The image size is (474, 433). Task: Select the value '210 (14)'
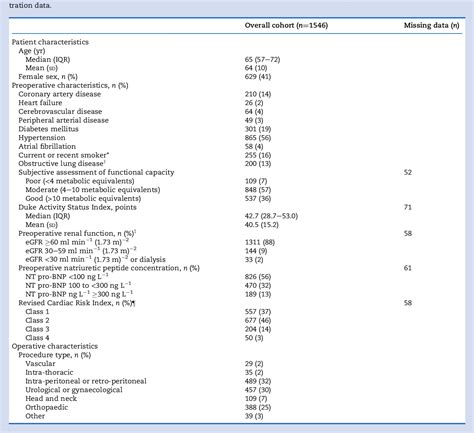click(x=258, y=94)
